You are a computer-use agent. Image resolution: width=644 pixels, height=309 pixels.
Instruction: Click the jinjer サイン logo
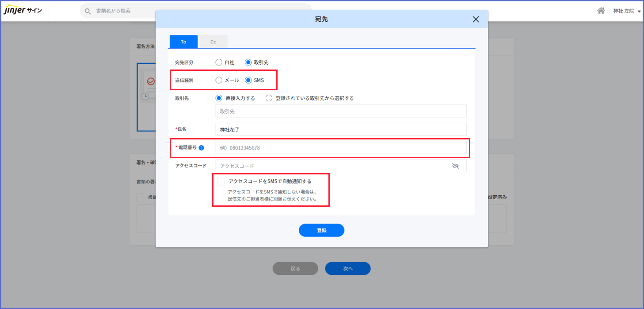pyautogui.click(x=23, y=11)
